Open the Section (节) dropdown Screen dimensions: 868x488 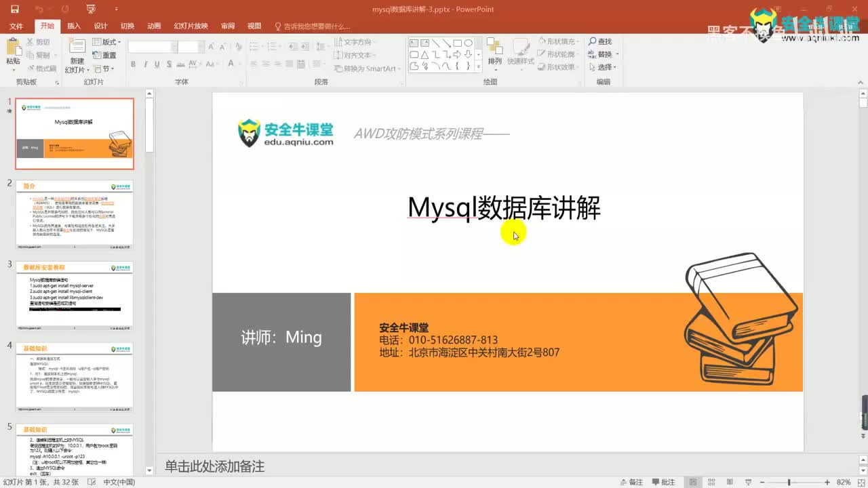(x=103, y=68)
